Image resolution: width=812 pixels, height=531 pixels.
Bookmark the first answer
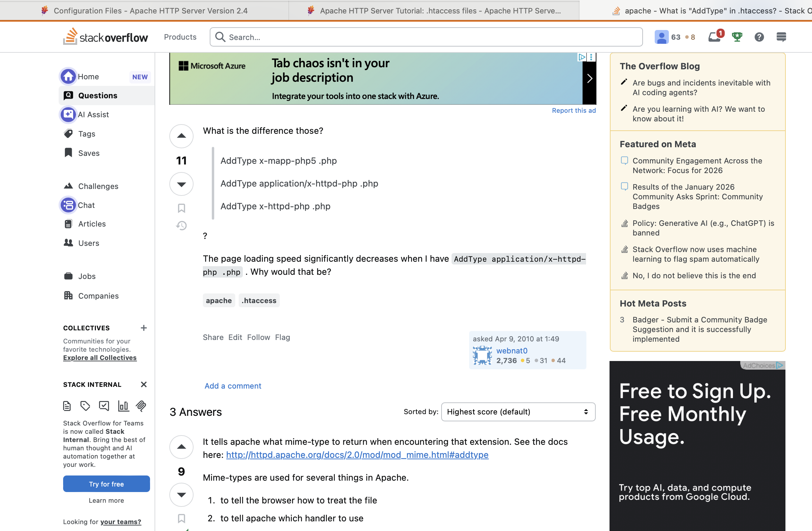(181, 518)
